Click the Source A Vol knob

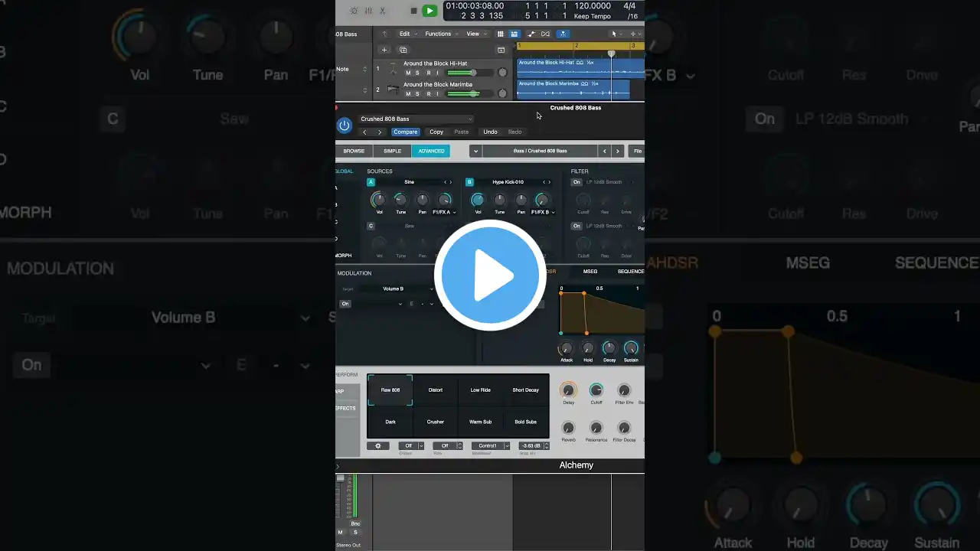click(378, 200)
